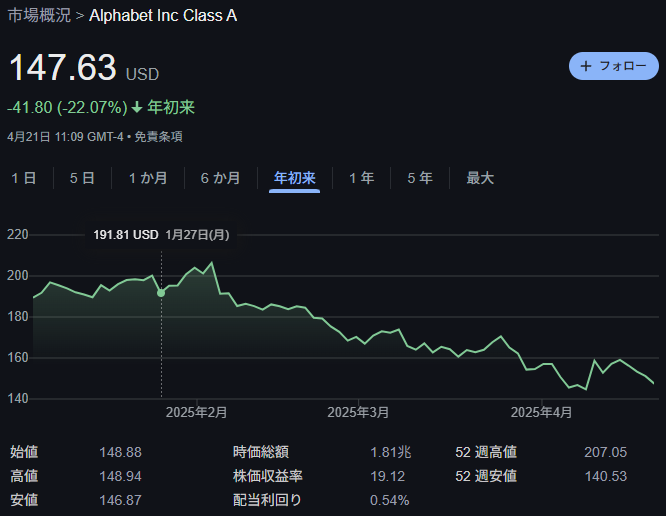The width and height of the screenshot is (666, 516).
Task: Click the Alphabet Inc Class A title
Action: tap(164, 16)
